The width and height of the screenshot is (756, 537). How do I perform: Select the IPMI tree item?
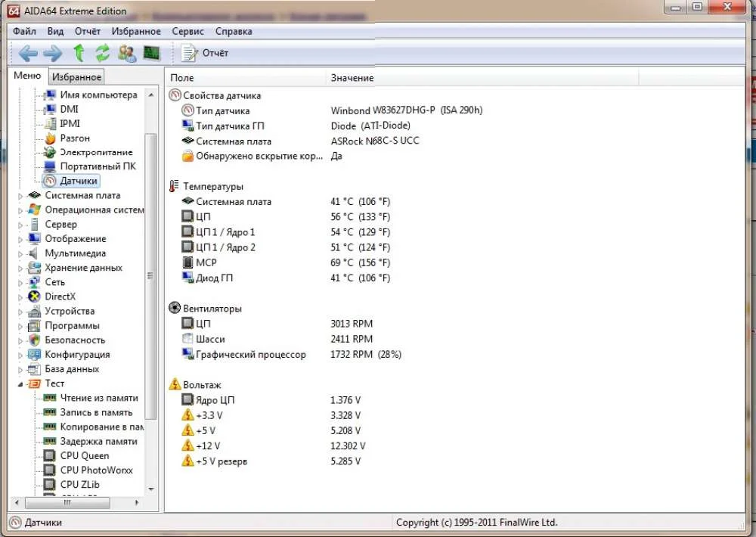pyautogui.click(x=62, y=124)
